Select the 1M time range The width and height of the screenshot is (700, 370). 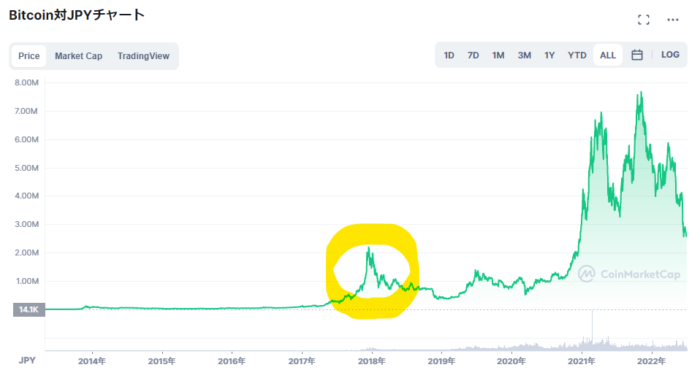coord(498,55)
